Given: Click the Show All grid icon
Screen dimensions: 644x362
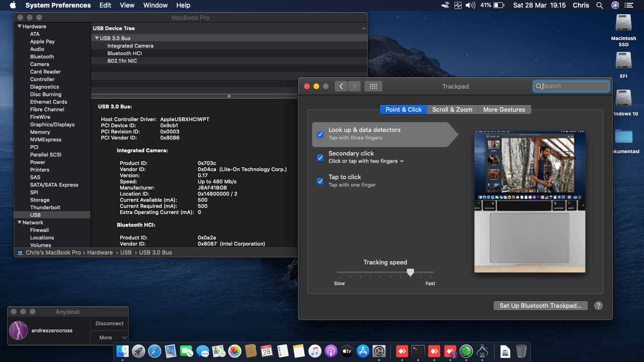Looking at the screenshot, I should tap(373, 86).
